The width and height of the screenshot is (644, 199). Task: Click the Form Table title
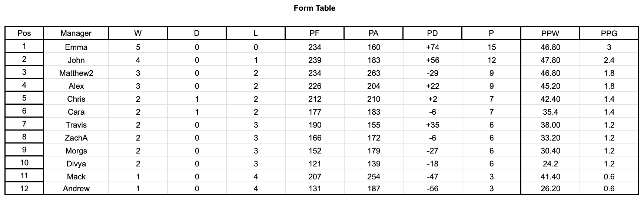click(314, 8)
